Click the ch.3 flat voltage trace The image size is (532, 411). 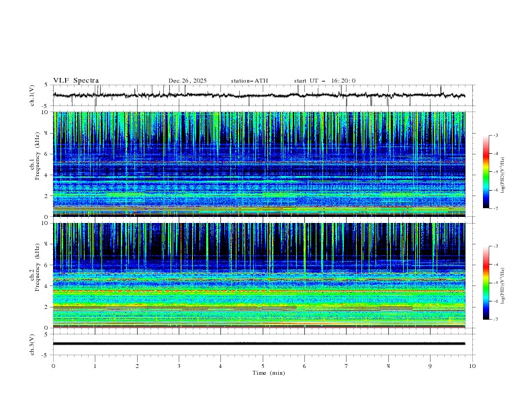(259, 344)
